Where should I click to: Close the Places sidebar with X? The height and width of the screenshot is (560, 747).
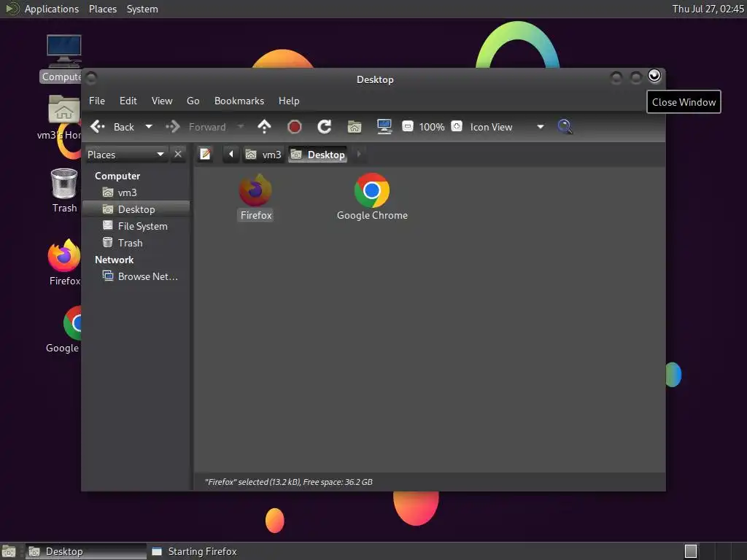click(178, 155)
